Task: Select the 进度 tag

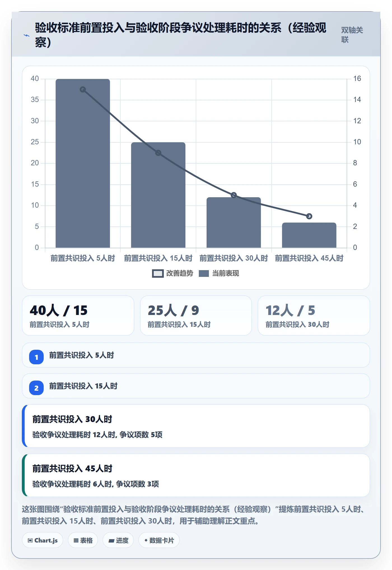Action: 118,540
